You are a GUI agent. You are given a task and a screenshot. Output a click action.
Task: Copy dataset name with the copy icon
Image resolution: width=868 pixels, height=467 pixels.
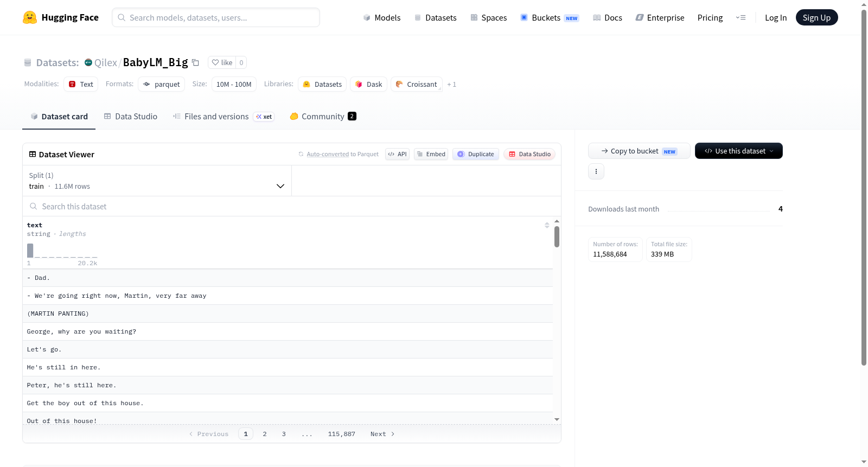click(196, 62)
